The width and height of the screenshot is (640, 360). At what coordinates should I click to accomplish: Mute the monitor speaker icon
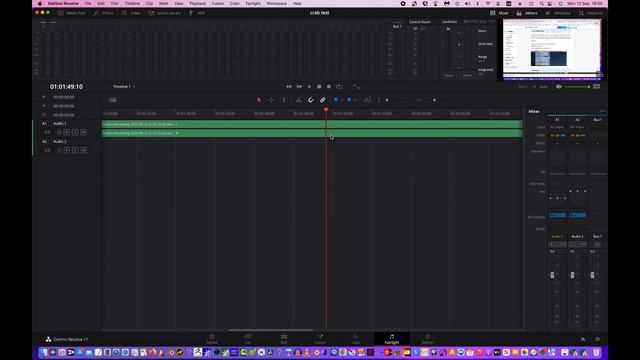coord(559,87)
